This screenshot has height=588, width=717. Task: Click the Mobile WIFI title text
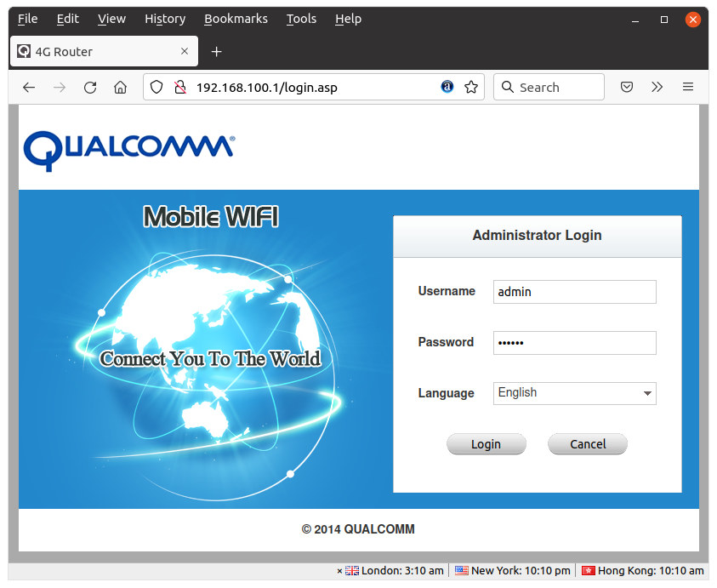[x=211, y=216]
